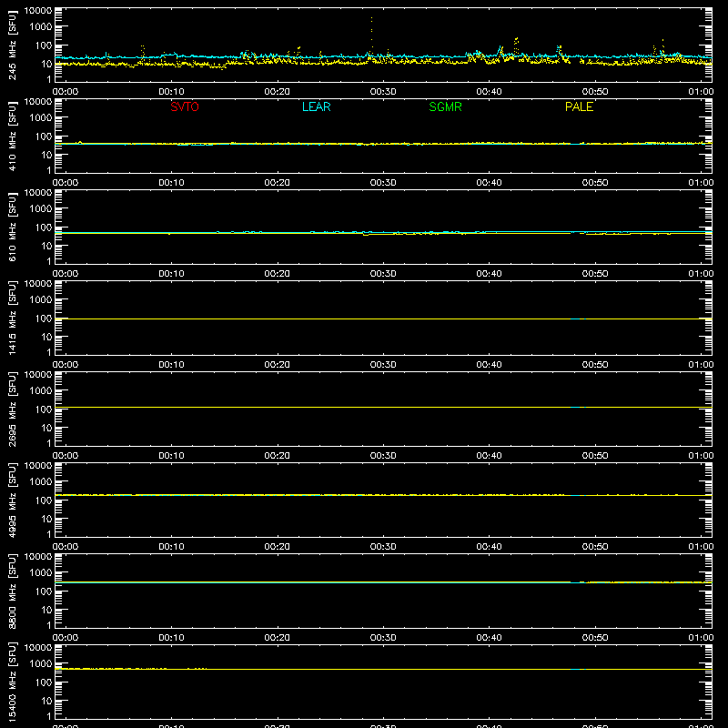The image size is (728, 728).
Task: Click the cyan LEAR station label
Action: pos(316,106)
